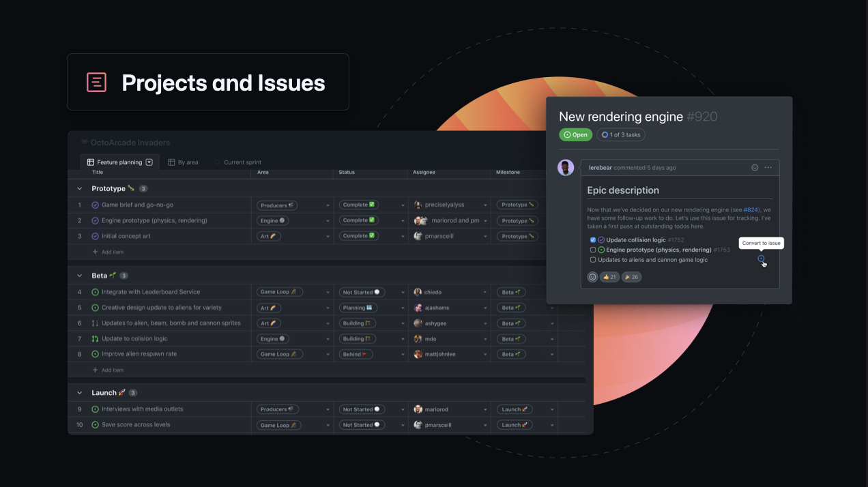Viewport: 868px width, 487px height.
Task: Click the 1 of 3 tasks progress pill
Action: pos(620,134)
